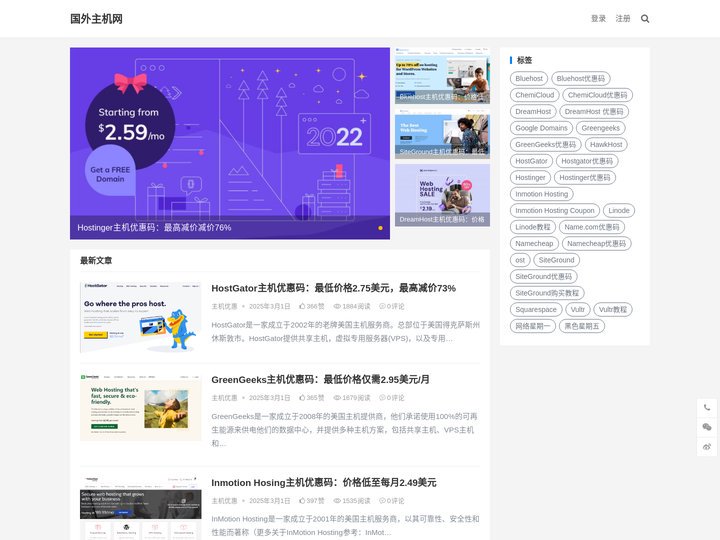Open SiteGround coupon thumbnail beside banner
Viewport: 720px width, 540px height.
point(442,134)
